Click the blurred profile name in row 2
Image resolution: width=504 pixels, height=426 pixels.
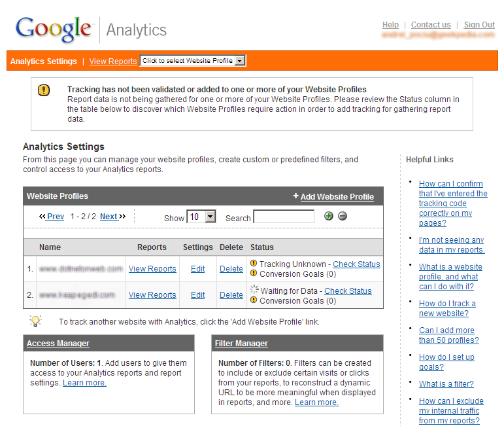pos(77,295)
